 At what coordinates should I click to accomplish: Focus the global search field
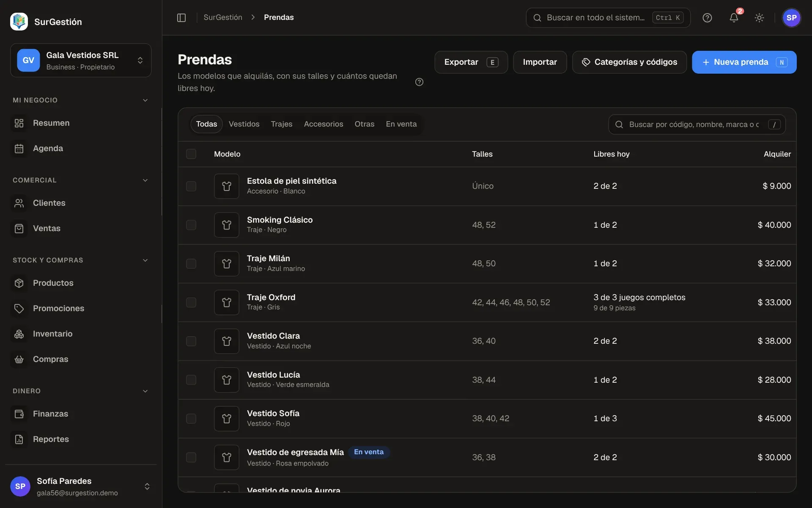pyautogui.click(x=608, y=18)
